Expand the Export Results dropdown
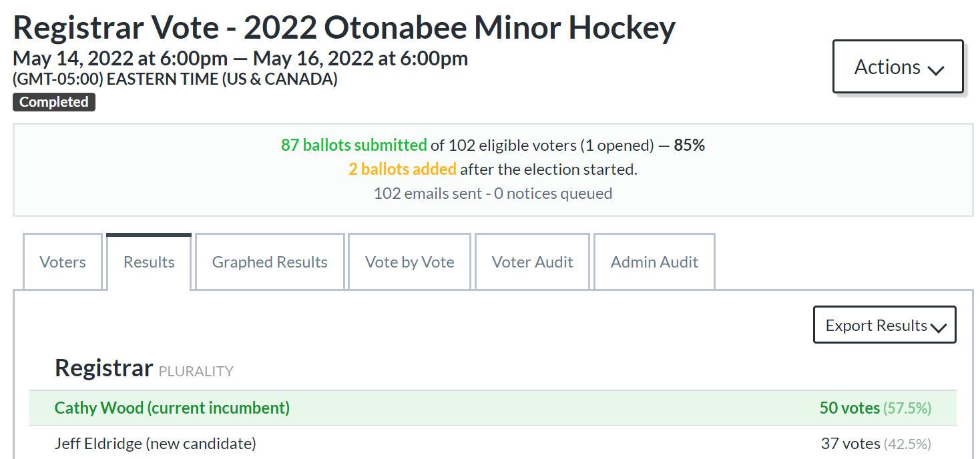 884,325
